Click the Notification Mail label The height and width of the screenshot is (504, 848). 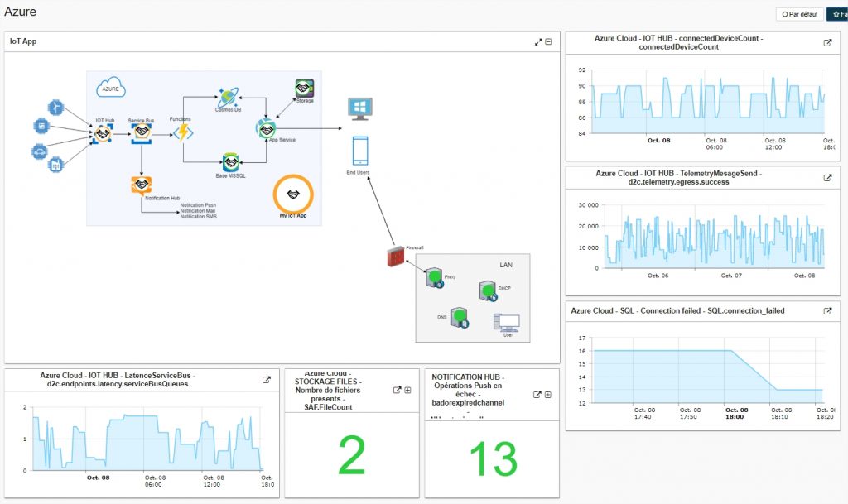(197, 211)
